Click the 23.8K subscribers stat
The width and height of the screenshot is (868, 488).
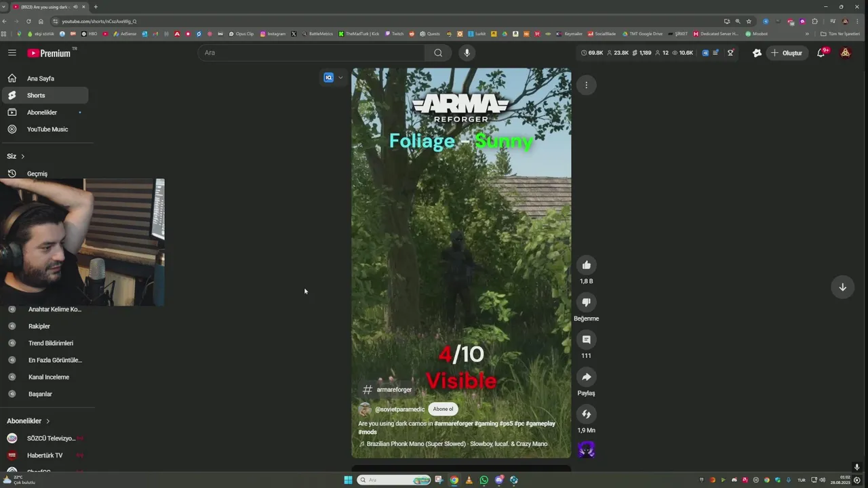(x=618, y=53)
